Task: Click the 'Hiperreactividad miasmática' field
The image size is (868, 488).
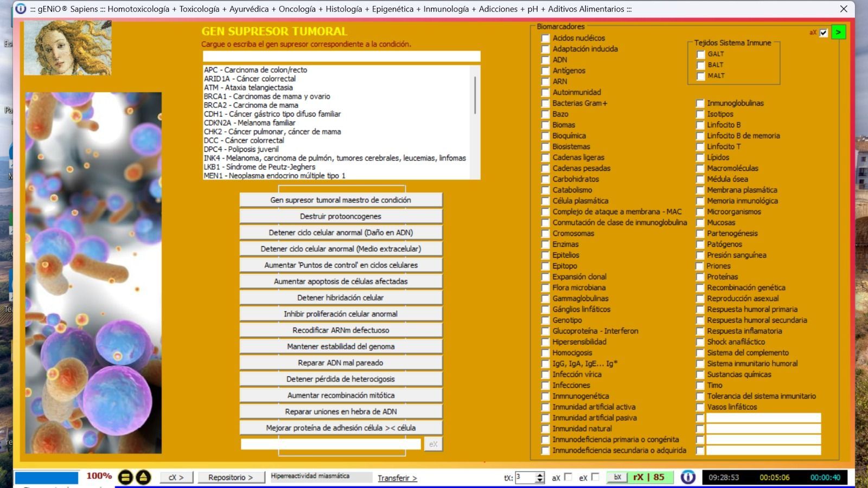Action: (321, 477)
